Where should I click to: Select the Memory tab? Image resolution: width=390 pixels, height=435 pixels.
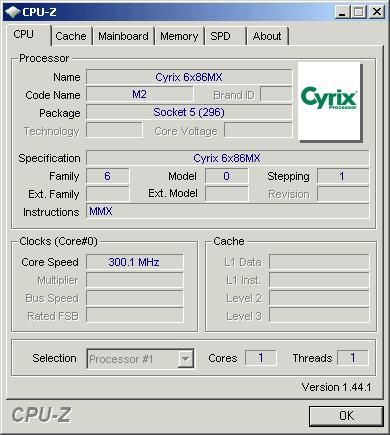179,36
